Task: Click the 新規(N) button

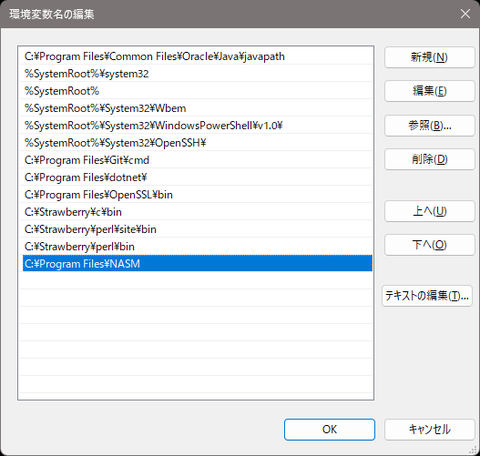Action: tap(429, 57)
